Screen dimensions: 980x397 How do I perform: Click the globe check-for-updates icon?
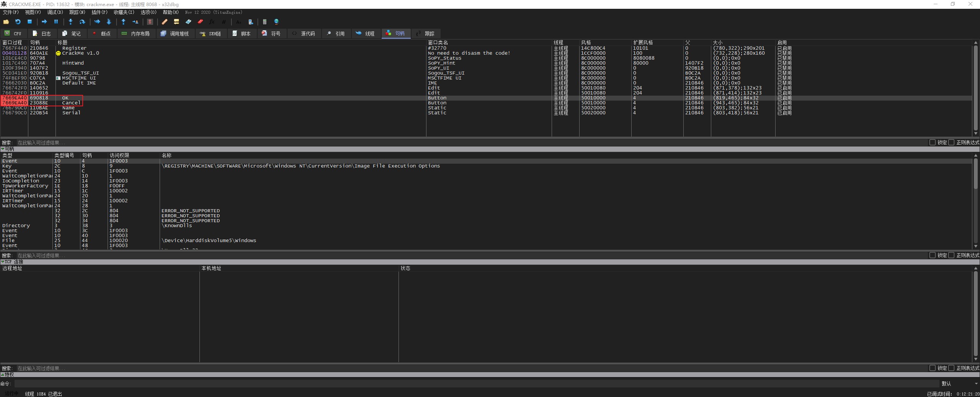(276, 22)
